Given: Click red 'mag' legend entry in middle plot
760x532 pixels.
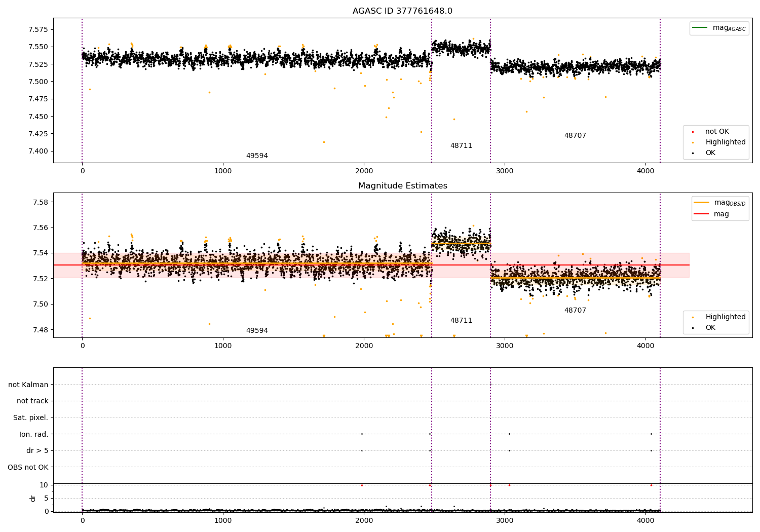Looking at the screenshot, I should [712, 214].
